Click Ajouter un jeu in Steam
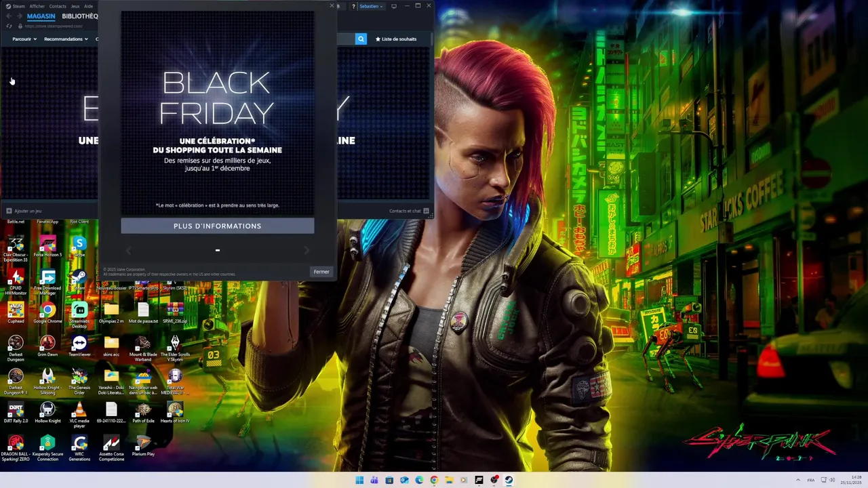The image size is (868, 488). 24,211
